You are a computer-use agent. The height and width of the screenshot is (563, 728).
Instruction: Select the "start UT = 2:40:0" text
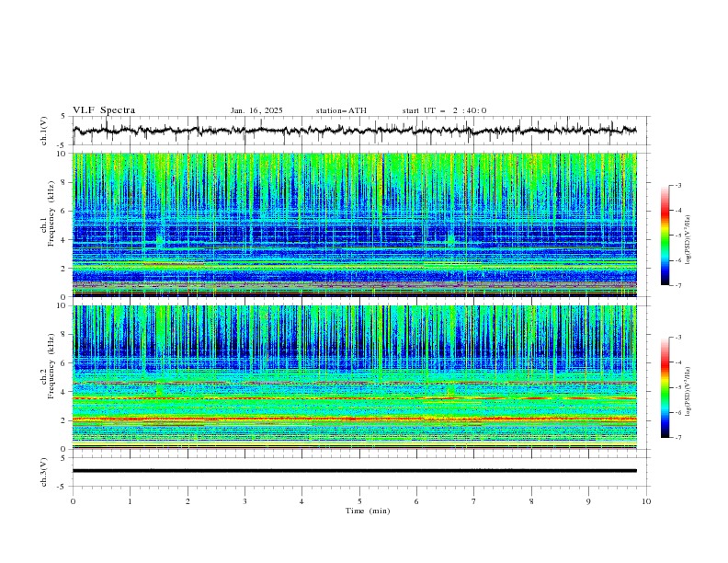point(444,110)
